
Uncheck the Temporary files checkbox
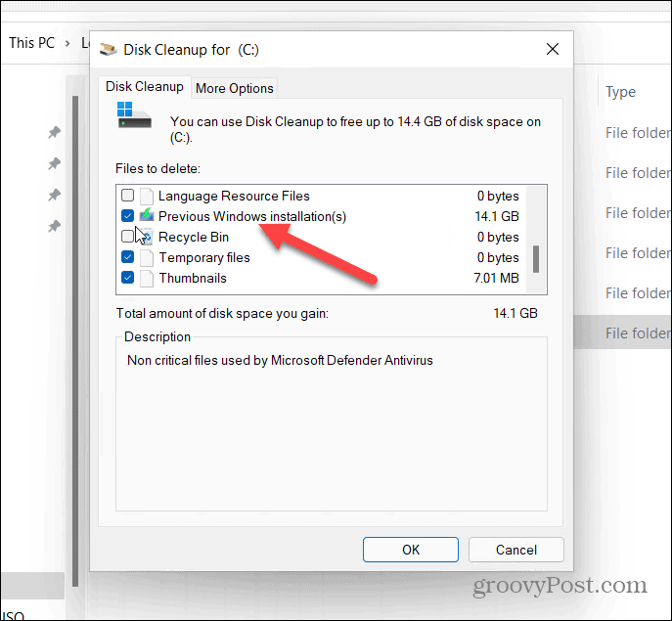click(x=127, y=258)
